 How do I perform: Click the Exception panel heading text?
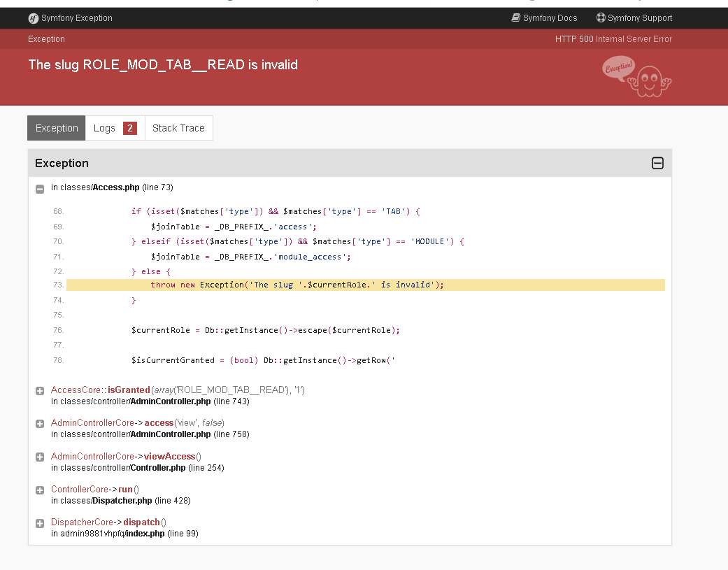pos(62,164)
